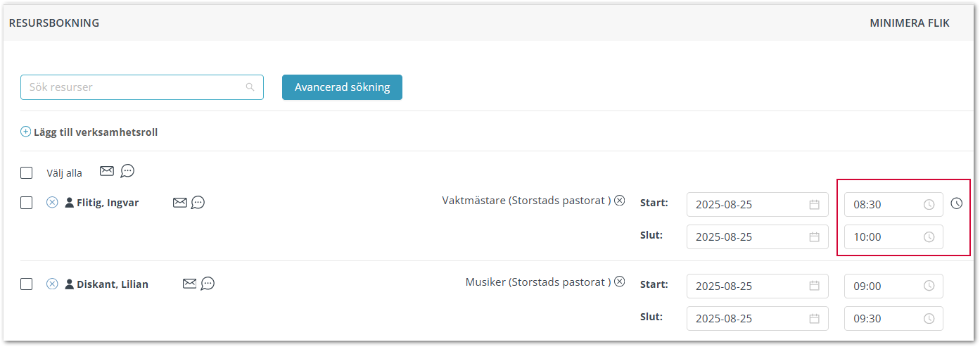Click the chat icon beside Flitig, Ingvar

point(198,203)
